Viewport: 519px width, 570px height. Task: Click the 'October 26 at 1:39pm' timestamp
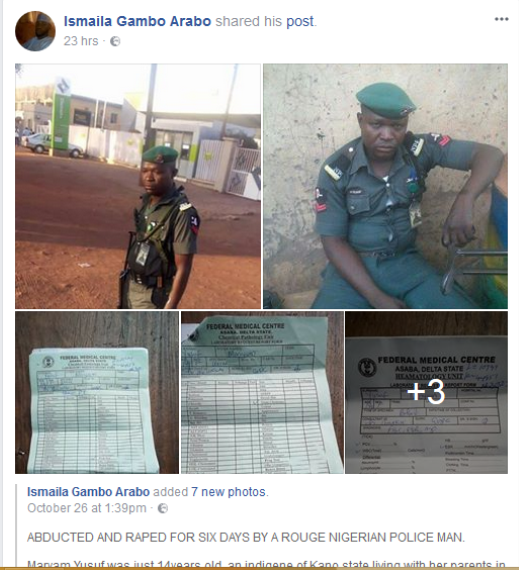click(x=86, y=508)
